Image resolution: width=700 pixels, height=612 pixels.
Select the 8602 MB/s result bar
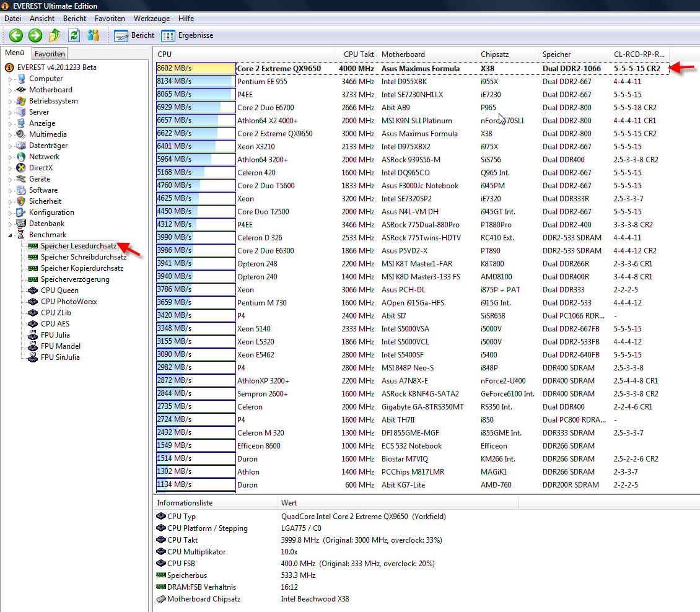[x=196, y=68]
